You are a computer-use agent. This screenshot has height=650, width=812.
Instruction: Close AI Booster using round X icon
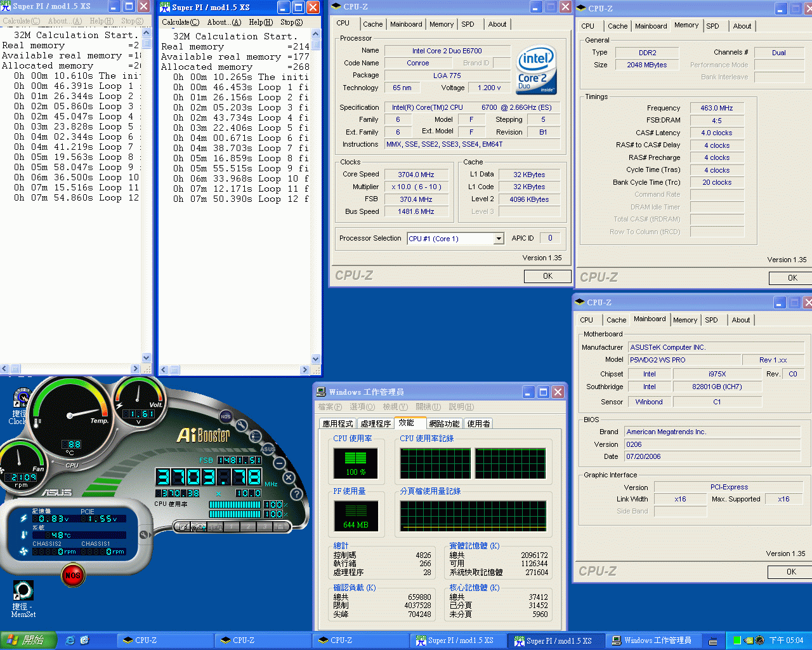click(289, 477)
